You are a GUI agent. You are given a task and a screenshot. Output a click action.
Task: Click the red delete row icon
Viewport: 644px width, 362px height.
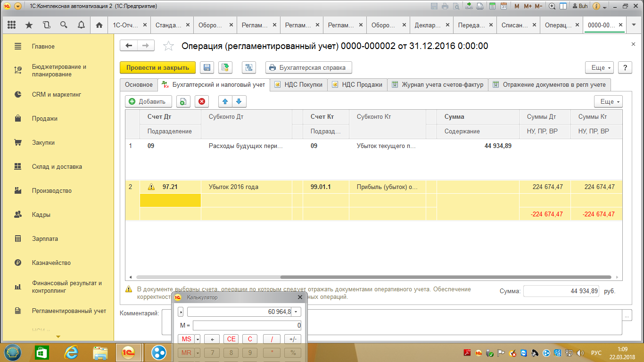click(x=202, y=101)
